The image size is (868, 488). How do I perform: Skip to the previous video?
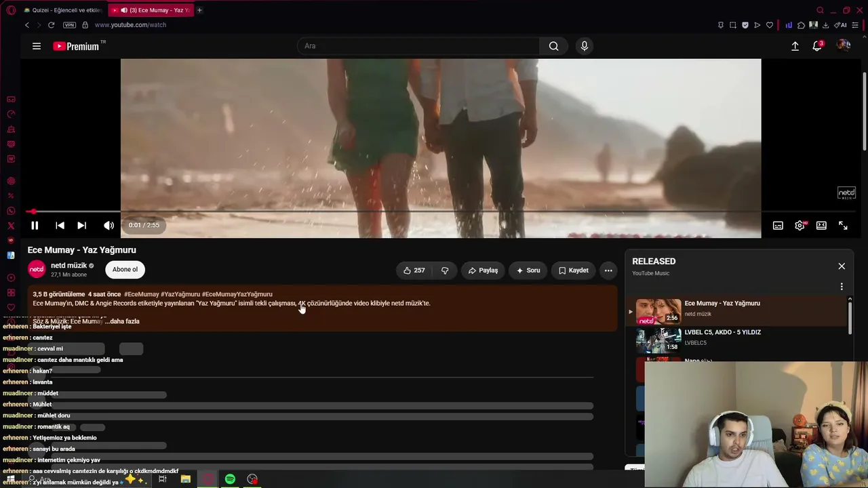[60, 226]
